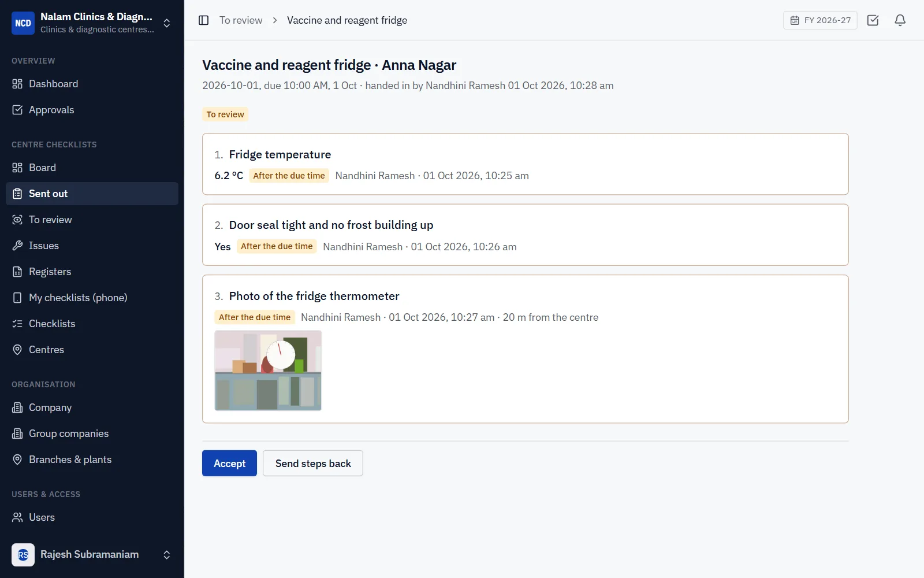Open the notifications bell
The height and width of the screenshot is (578, 924).
click(x=900, y=20)
